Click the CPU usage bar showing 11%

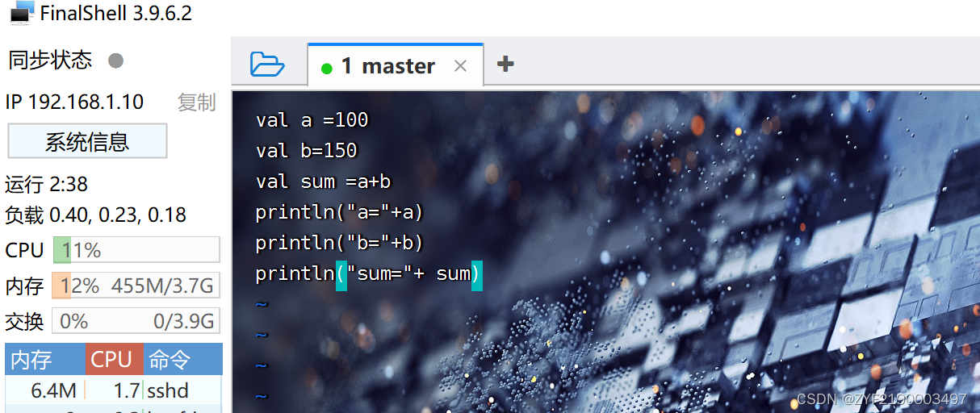[136, 250]
